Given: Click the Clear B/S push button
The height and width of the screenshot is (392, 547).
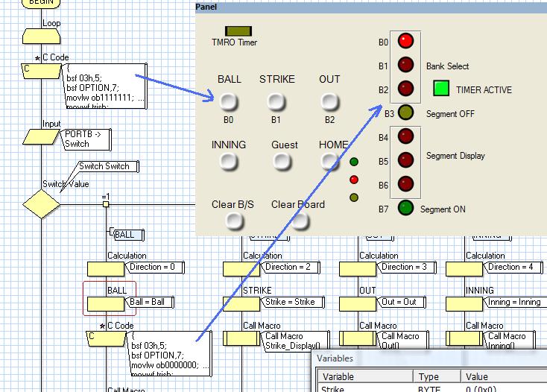Looking at the screenshot, I should 234,221.
